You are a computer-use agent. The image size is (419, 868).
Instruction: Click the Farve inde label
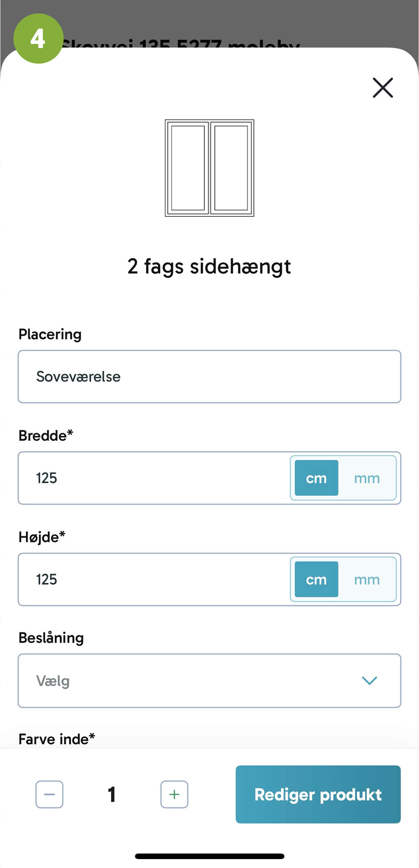pyautogui.click(x=57, y=739)
